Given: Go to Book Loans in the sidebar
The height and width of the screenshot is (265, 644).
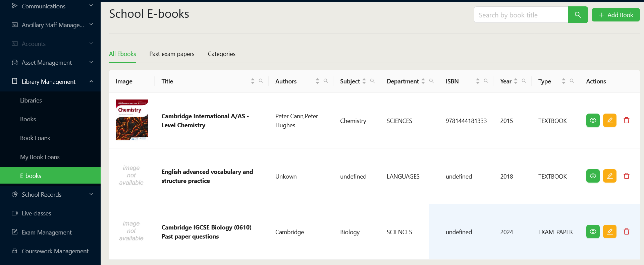Looking at the screenshot, I should (35, 138).
